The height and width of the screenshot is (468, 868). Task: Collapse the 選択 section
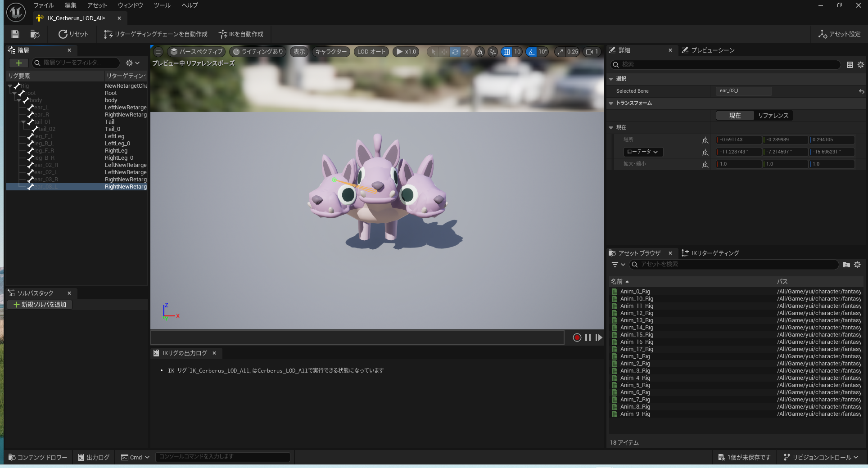point(611,79)
